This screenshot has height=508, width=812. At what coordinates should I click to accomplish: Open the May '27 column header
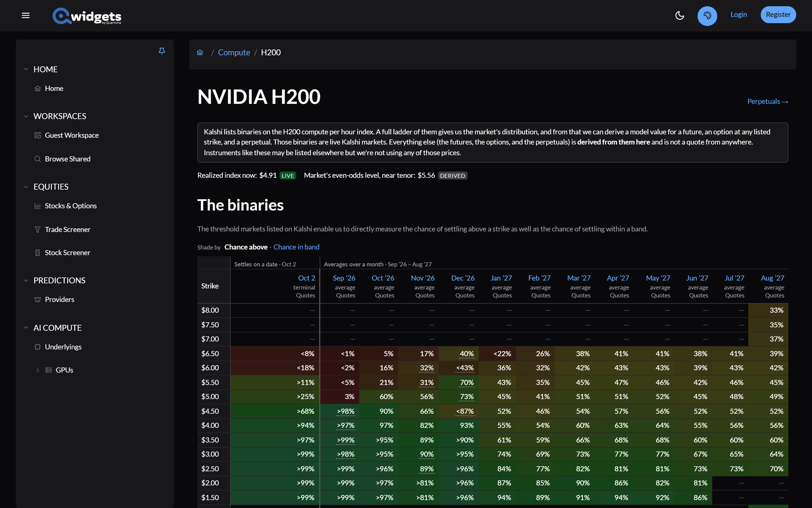(x=658, y=278)
